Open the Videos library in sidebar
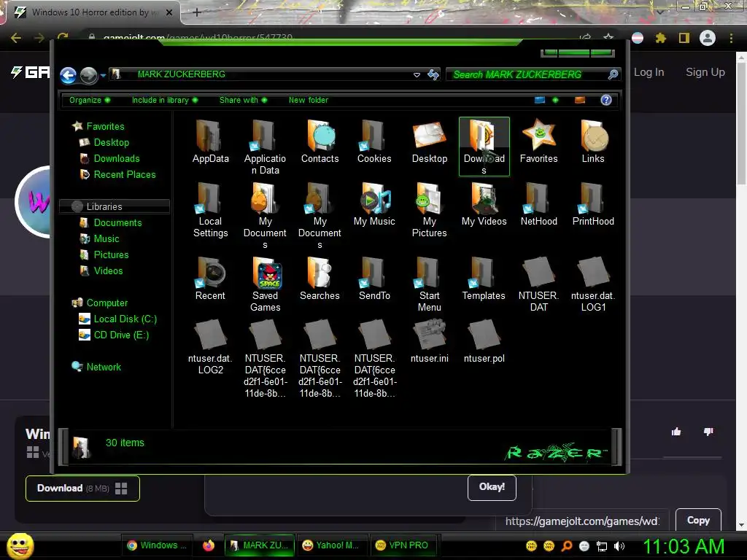The height and width of the screenshot is (560, 747). (101, 271)
